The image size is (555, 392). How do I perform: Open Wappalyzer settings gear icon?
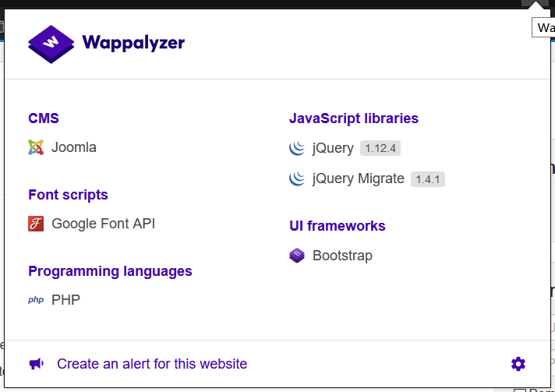pos(518,364)
